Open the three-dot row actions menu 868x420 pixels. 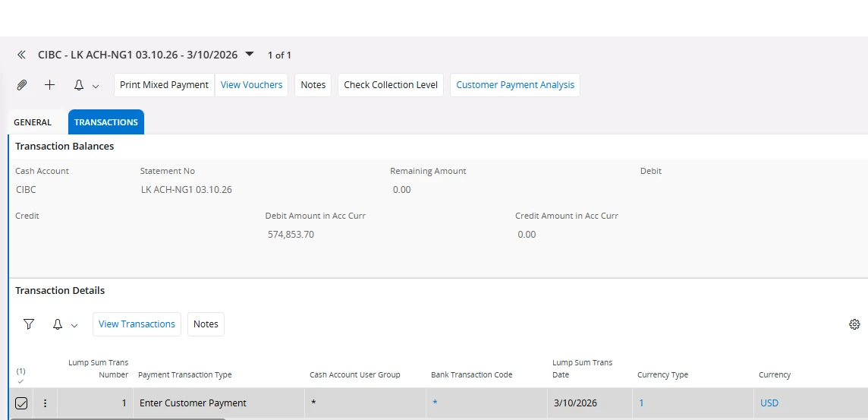pos(45,403)
